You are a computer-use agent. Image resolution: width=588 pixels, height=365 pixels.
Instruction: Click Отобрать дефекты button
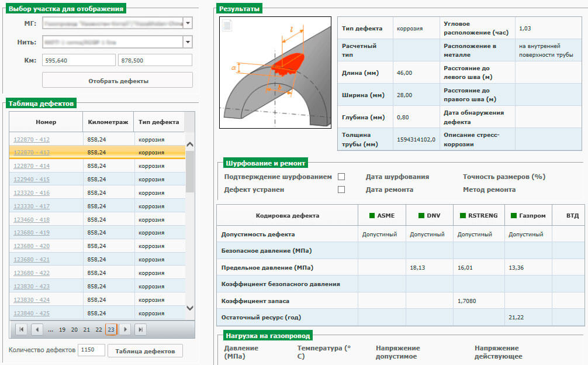[x=117, y=80]
